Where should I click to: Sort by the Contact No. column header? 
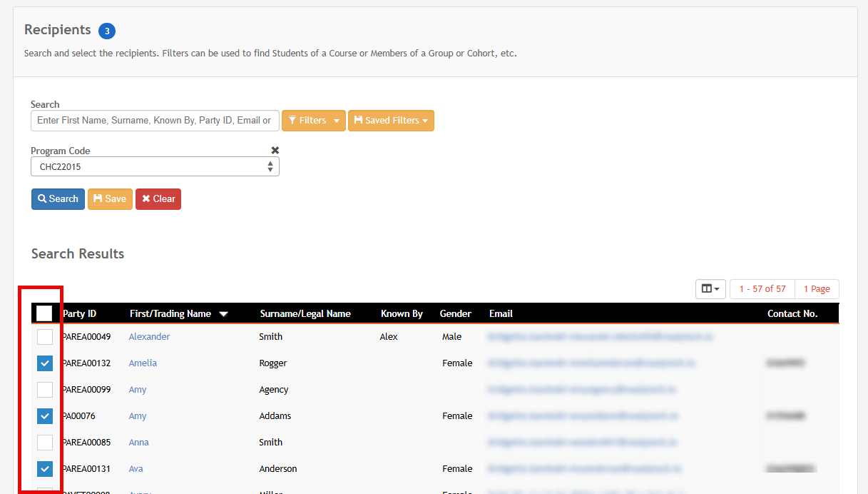(x=792, y=313)
